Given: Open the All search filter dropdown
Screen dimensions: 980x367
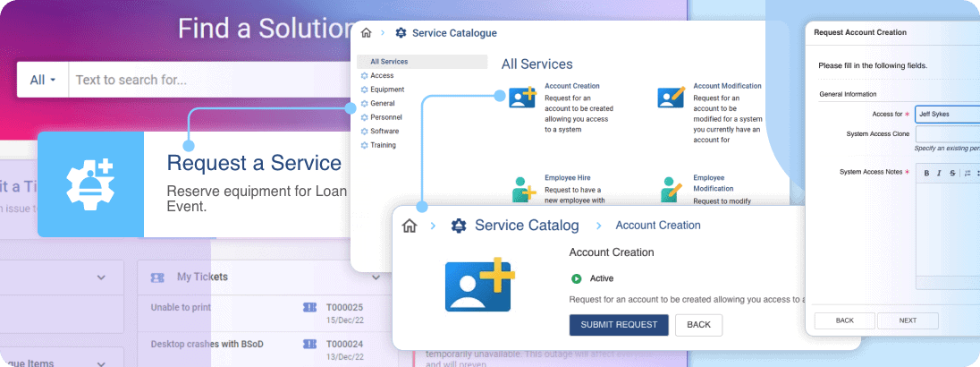Looking at the screenshot, I should (x=43, y=80).
